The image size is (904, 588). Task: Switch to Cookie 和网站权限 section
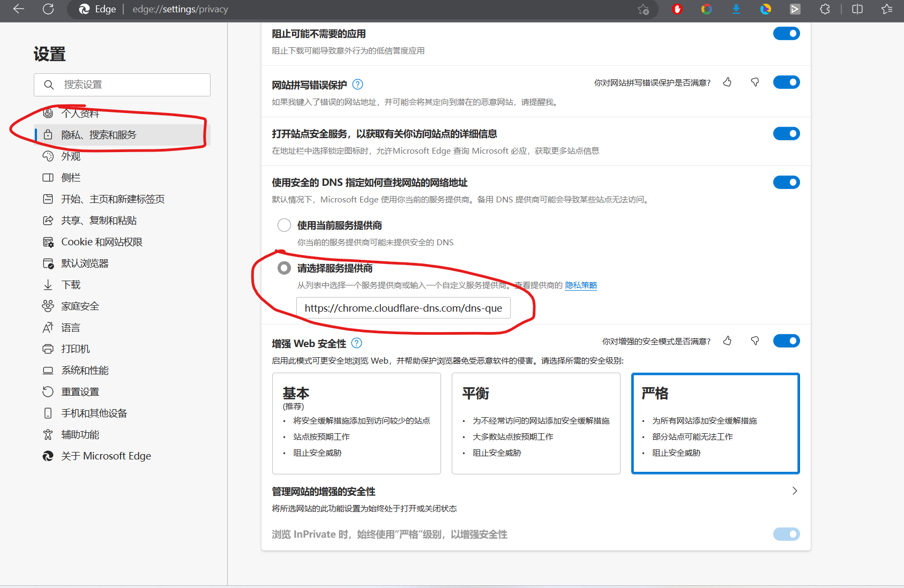tap(102, 242)
